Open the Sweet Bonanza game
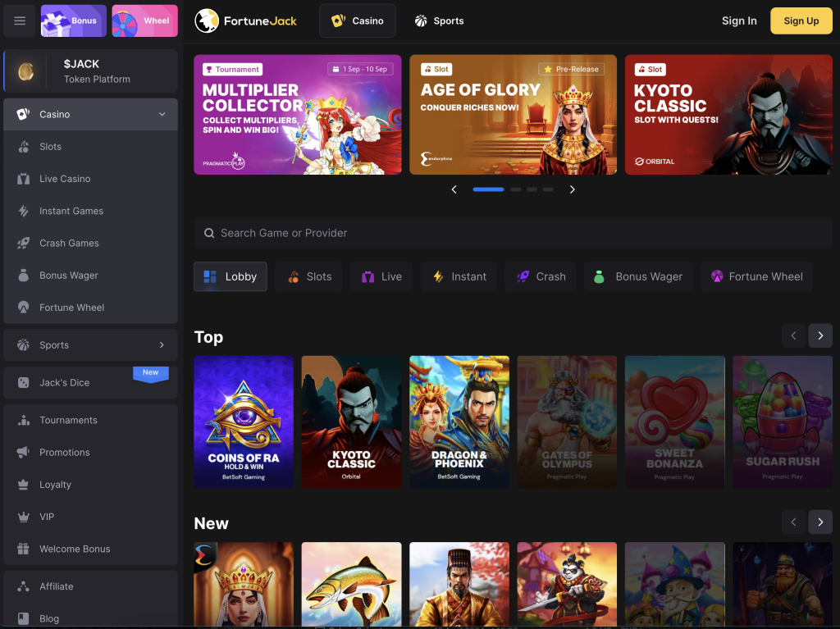This screenshot has width=840, height=629. pos(675,422)
